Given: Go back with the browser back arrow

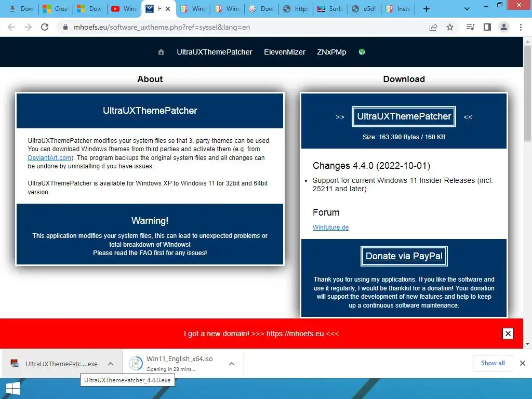Looking at the screenshot, I should [x=11, y=27].
